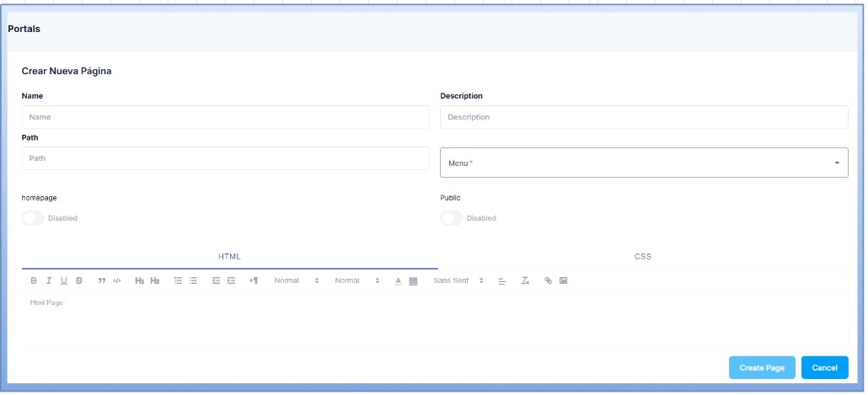Select the HTML tab
Viewport: 868px width, 395px height.
(229, 256)
